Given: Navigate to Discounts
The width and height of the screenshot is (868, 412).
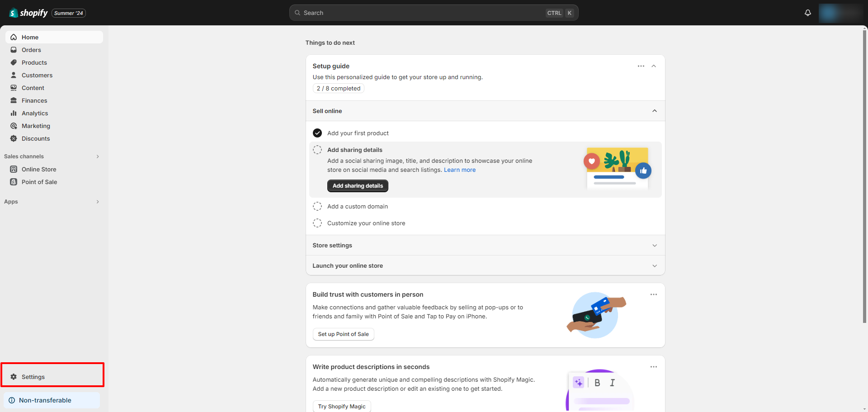Looking at the screenshot, I should point(54,138).
